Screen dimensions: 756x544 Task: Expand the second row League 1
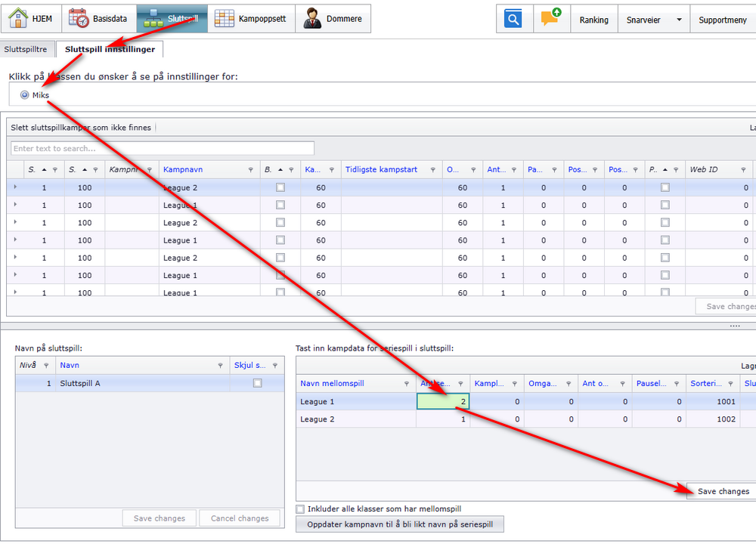click(15, 205)
